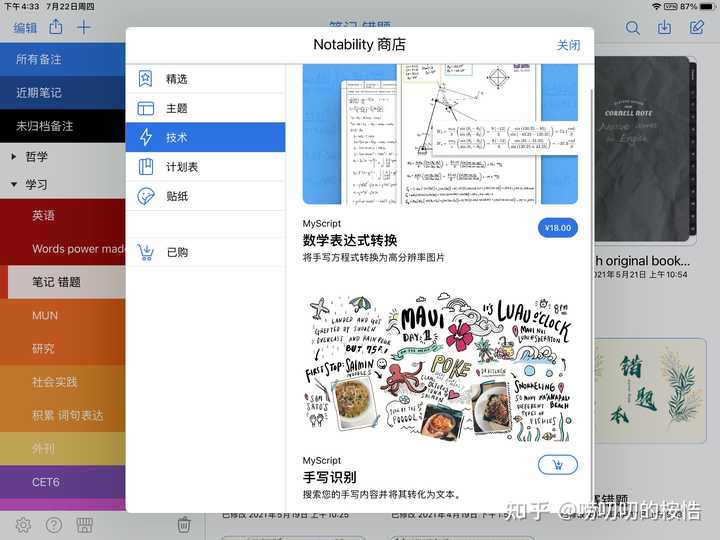Tap the share icon in toolbar
Screen dimensions: 720x540
click(x=56, y=27)
